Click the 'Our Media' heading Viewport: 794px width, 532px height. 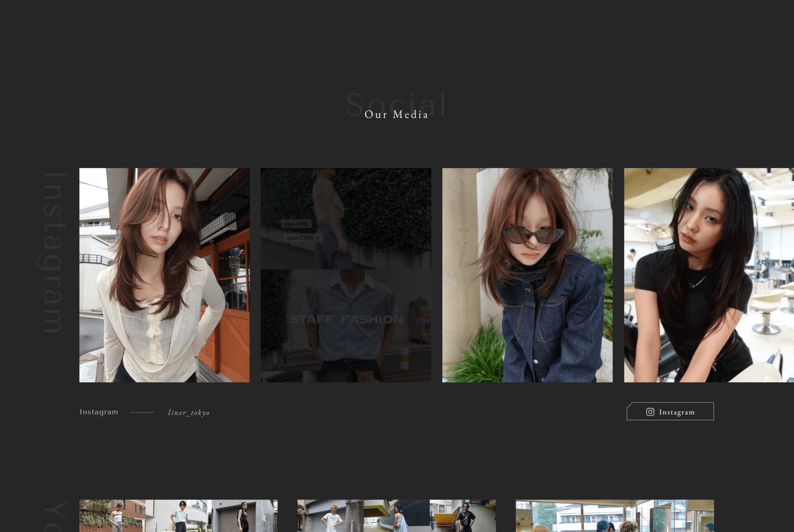click(396, 114)
